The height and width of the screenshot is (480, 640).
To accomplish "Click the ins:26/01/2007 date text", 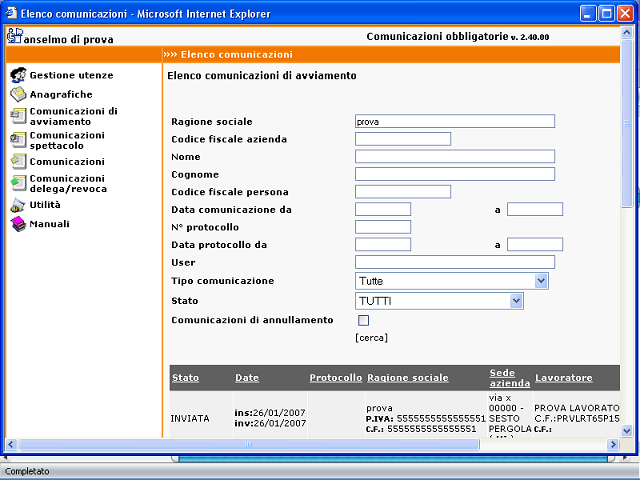I will click(x=270, y=413).
